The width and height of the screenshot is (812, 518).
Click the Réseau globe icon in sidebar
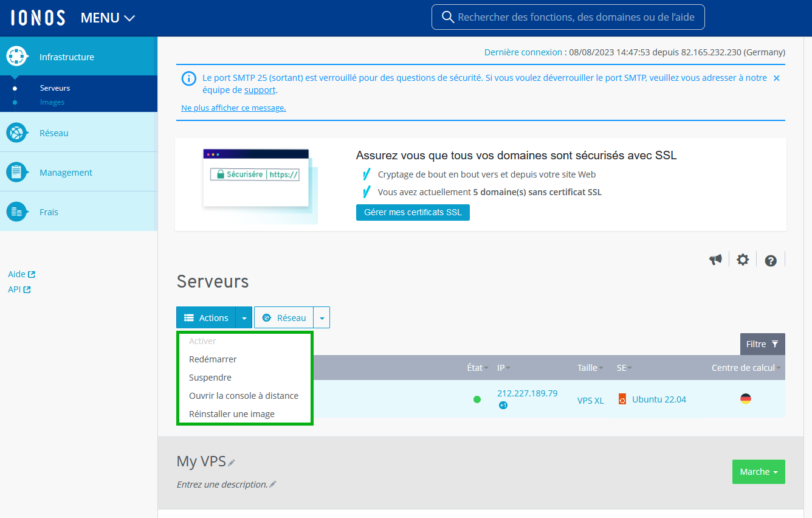[16, 133]
